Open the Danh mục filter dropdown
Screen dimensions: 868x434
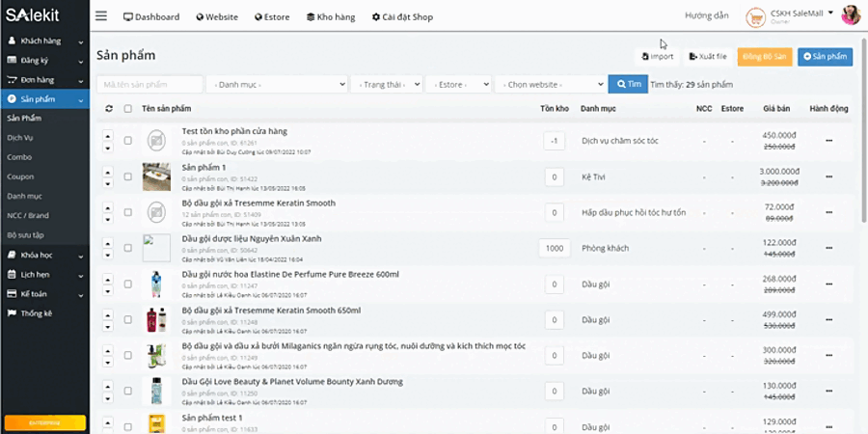point(276,85)
